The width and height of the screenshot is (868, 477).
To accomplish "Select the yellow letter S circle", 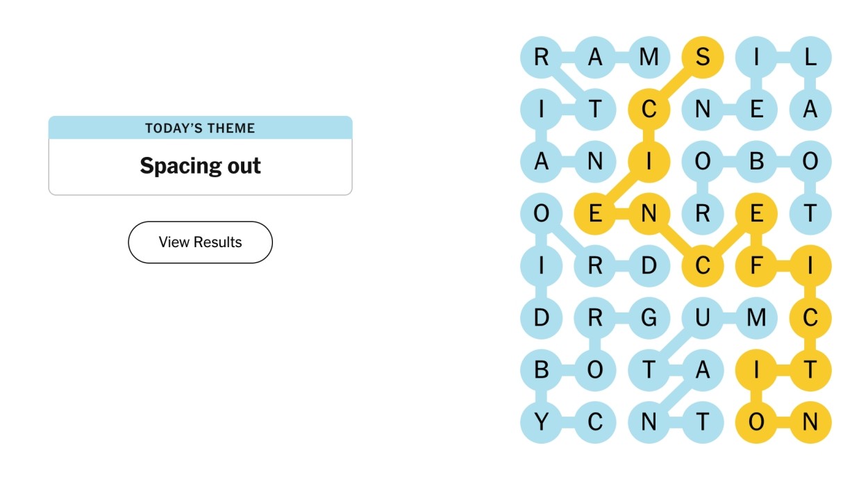I will (x=703, y=57).
